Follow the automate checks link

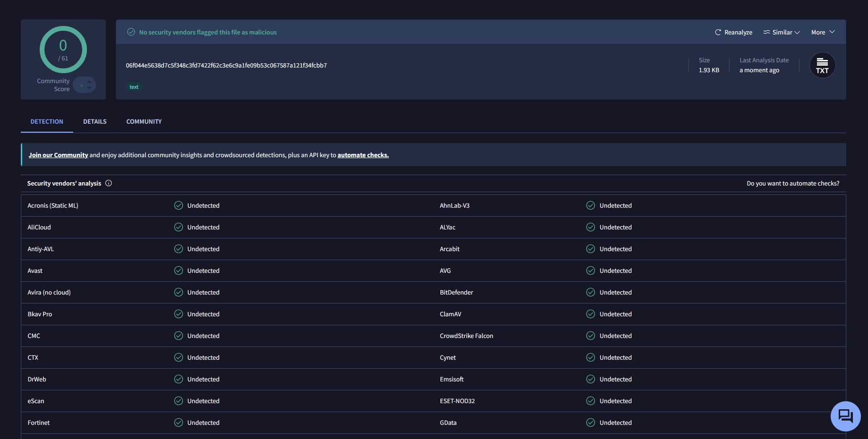(363, 155)
